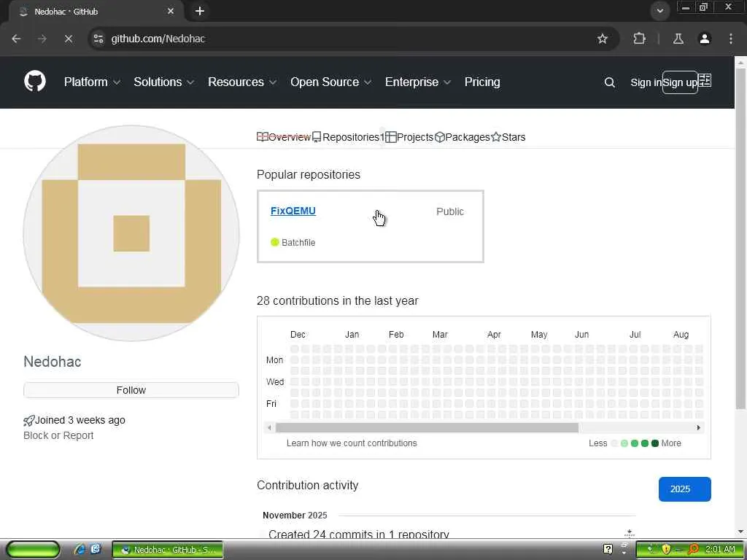This screenshot has width=747, height=560.
Task: Switch to the Stars tab
Action: [x=508, y=137]
